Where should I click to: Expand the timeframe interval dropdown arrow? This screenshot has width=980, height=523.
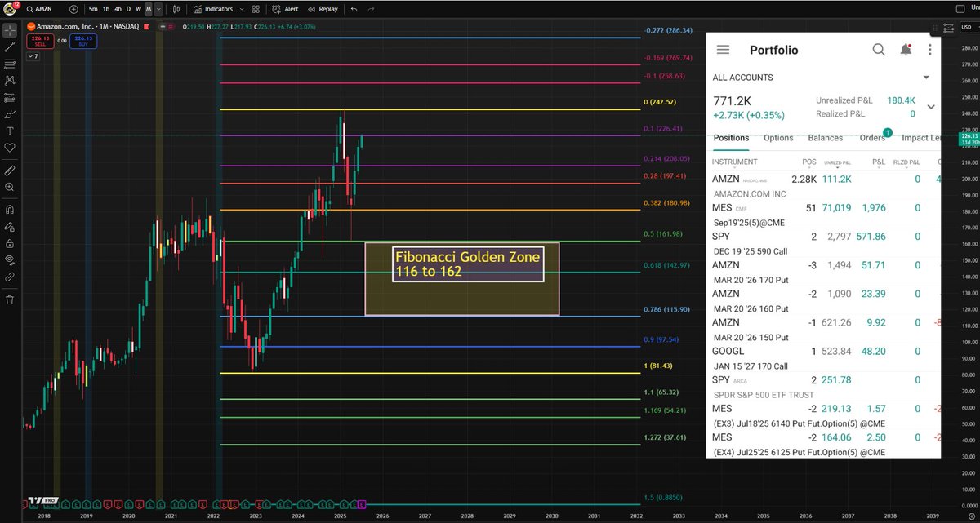click(x=158, y=9)
